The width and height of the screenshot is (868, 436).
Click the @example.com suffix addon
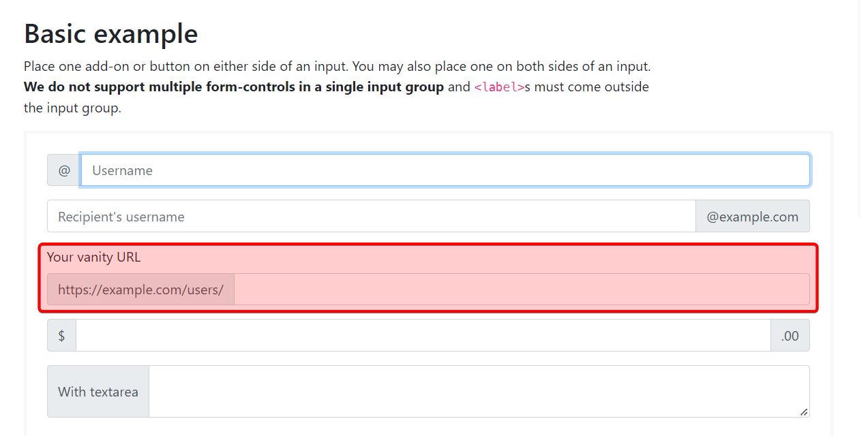752,217
